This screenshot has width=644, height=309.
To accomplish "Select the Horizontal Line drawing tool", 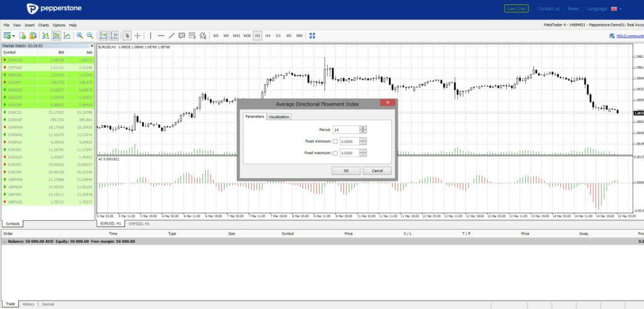I will [x=161, y=36].
